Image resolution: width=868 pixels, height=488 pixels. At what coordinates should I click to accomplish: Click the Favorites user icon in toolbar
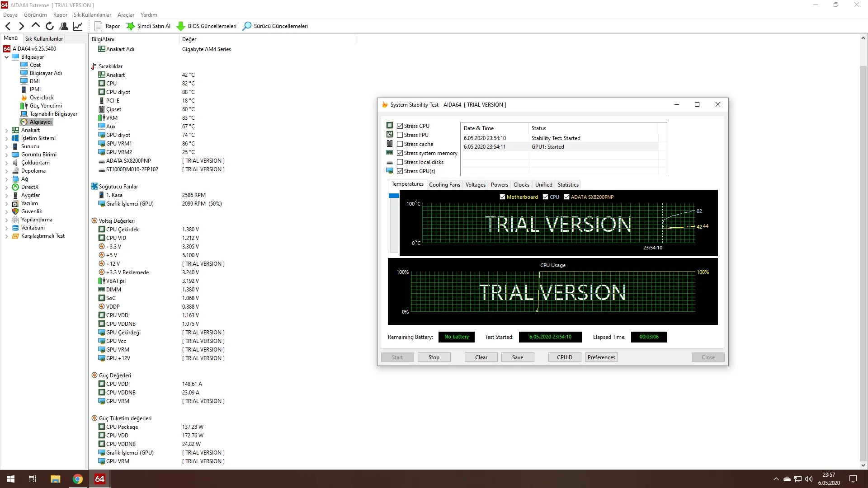point(64,26)
